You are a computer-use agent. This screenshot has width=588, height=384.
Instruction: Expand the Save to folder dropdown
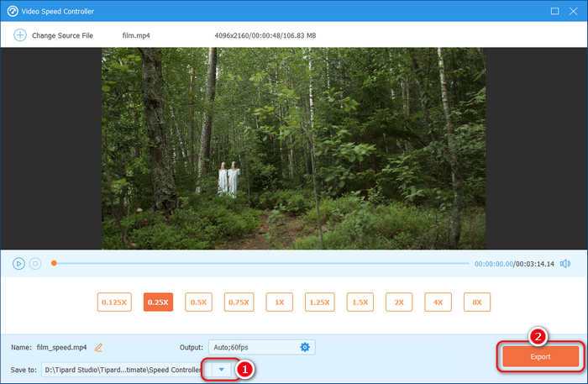(221, 369)
